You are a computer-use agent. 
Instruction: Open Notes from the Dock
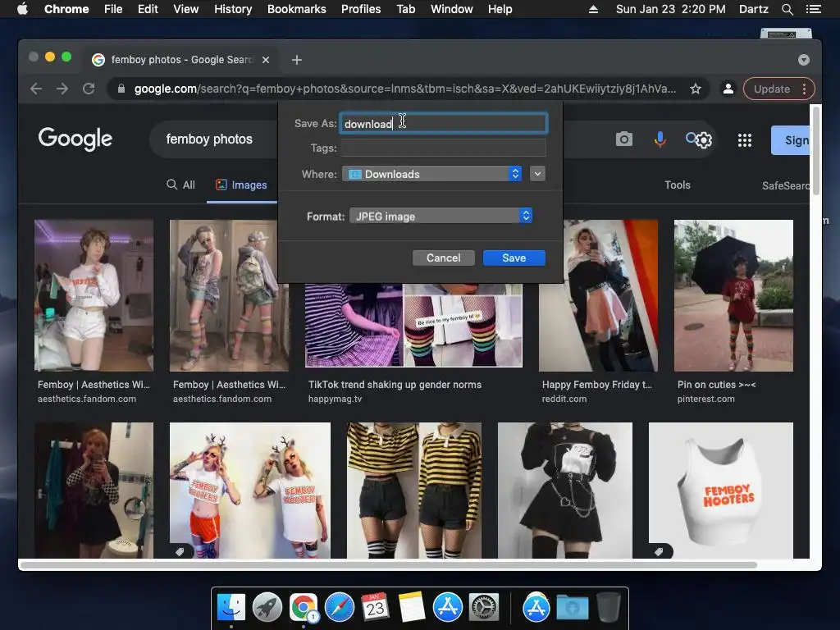pos(412,608)
